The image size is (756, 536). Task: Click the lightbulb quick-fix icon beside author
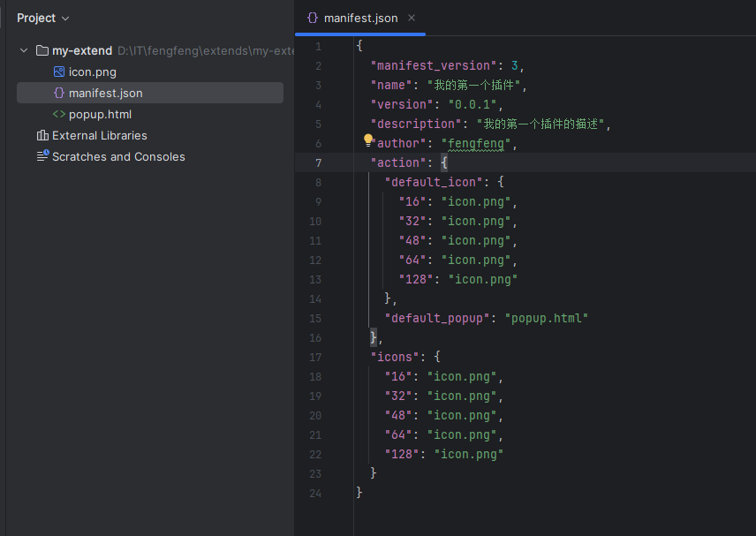point(369,140)
